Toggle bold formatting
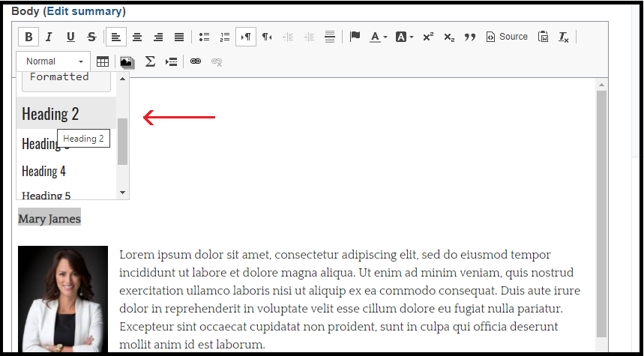 (x=28, y=37)
